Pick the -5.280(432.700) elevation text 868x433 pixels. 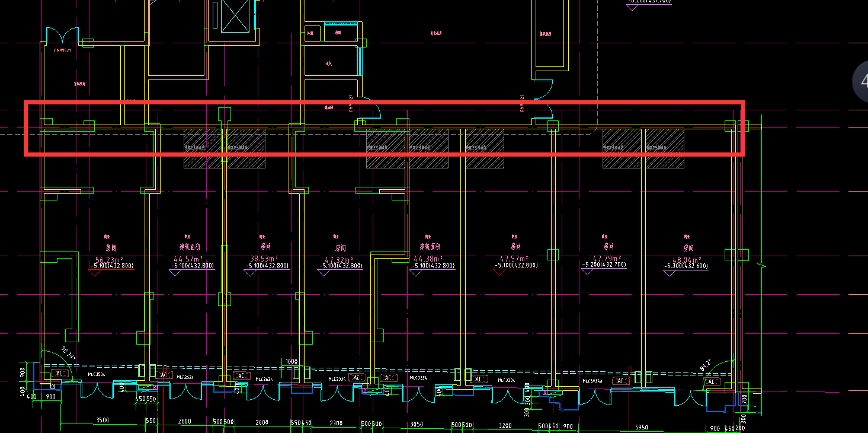coord(604,265)
